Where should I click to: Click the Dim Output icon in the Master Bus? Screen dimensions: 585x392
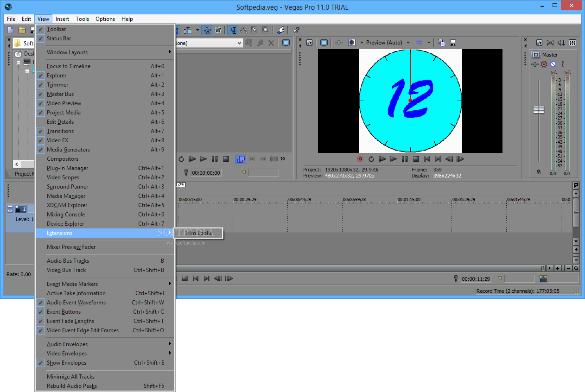click(561, 43)
